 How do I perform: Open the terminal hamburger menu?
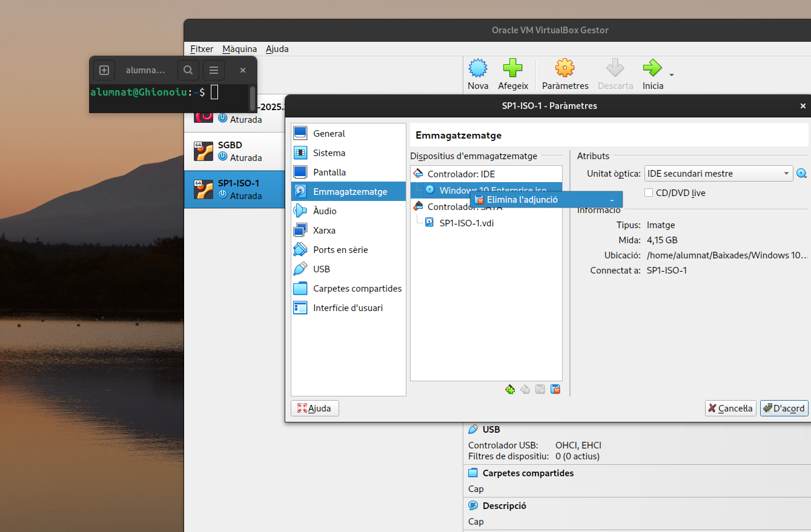click(214, 70)
